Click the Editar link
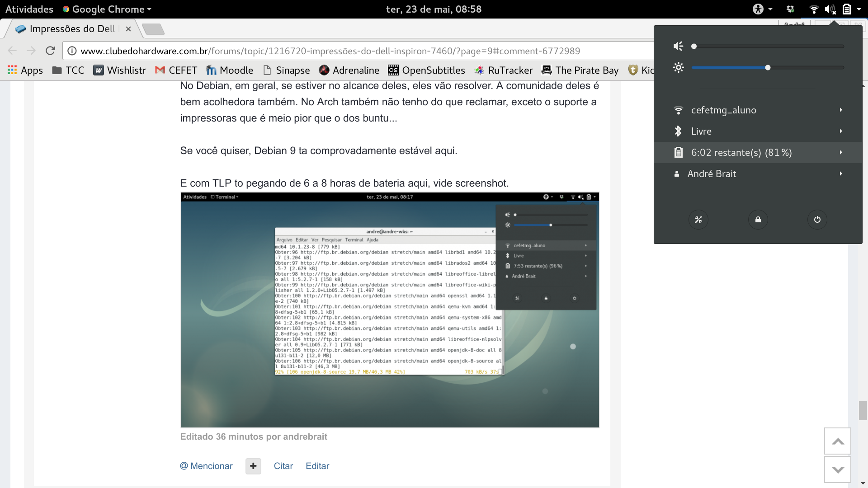Viewport: 868px width, 488px height. pos(317,466)
